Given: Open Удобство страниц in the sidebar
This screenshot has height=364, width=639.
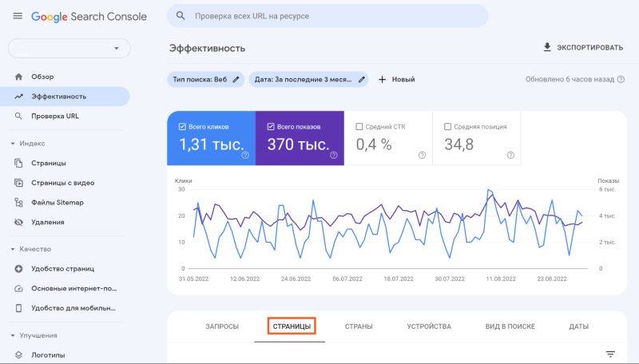Looking at the screenshot, I should click(x=65, y=269).
